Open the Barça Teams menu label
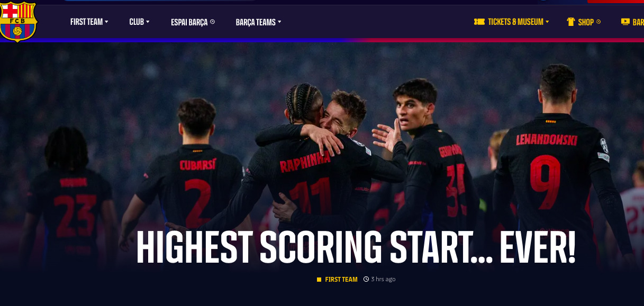Viewport: 644px width, 306px height. [x=256, y=22]
